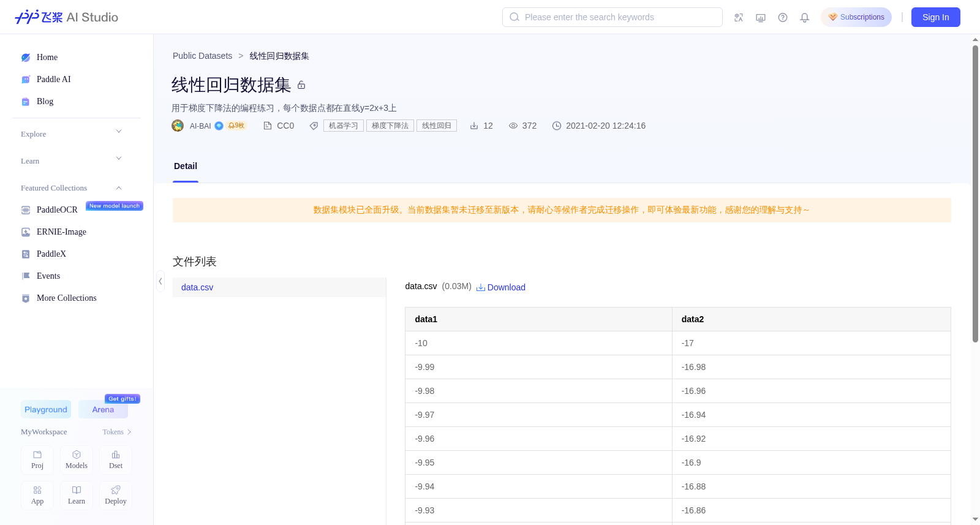Click the data1 column header
The width and height of the screenshot is (980, 525).
pos(538,319)
